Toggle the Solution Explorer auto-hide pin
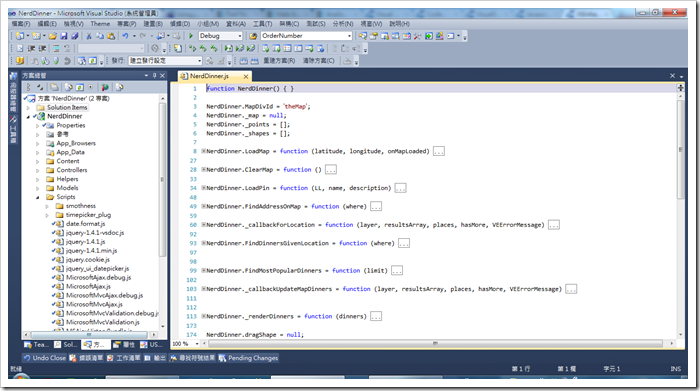 [x=154, y=76]
